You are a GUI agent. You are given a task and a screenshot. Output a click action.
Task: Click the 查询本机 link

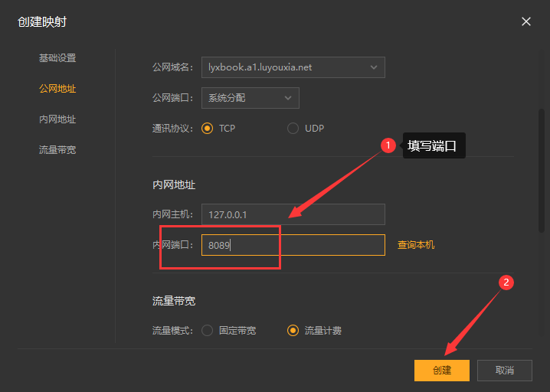[x=416, y=245]
